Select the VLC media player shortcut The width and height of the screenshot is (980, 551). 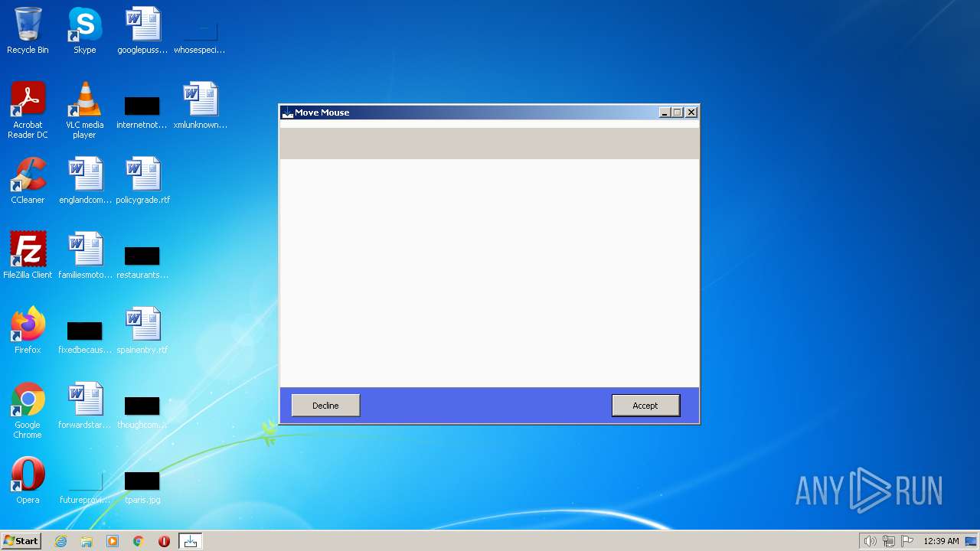84,110
